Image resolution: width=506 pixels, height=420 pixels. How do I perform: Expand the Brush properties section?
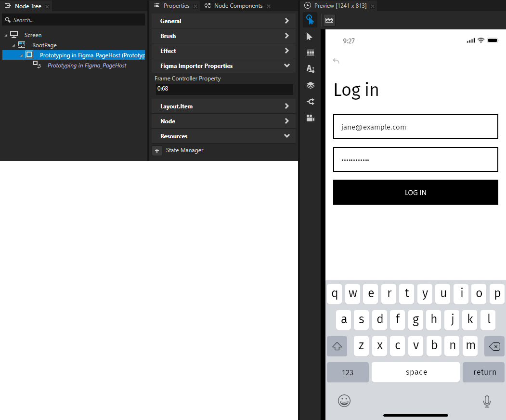coord(223,36)
